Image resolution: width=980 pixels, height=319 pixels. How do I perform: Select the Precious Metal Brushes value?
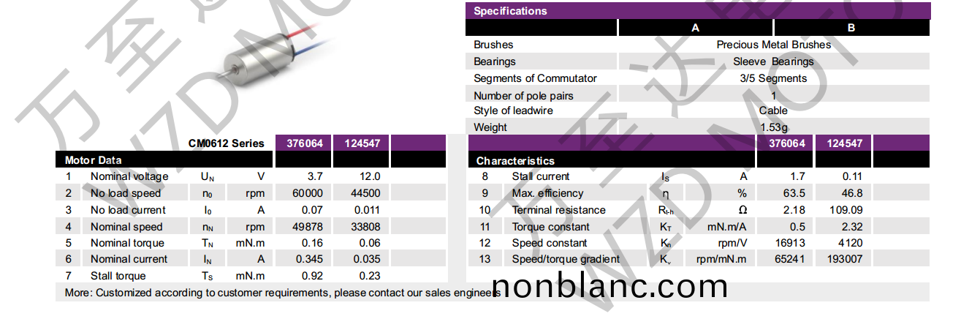pyautogui.click(x=773, y=45)
